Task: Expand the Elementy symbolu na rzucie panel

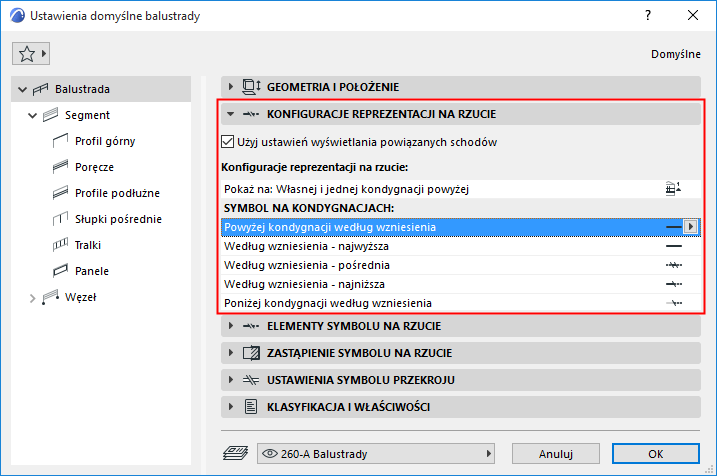Action: click(230, 326)
